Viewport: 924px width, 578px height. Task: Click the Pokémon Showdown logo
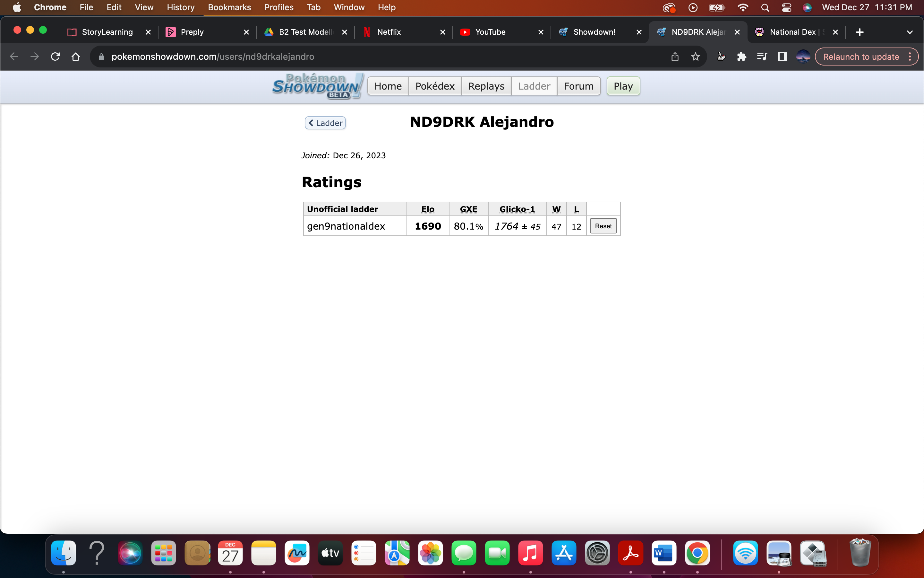click(x=318, y=86)
